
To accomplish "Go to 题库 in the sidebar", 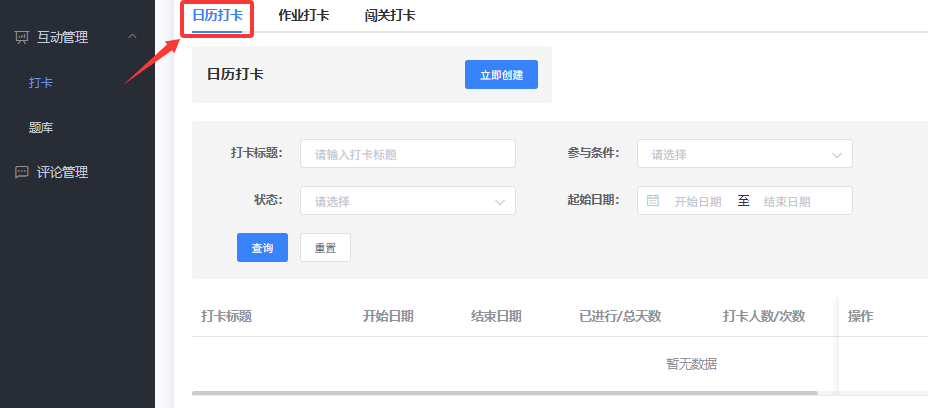I will point(41,128).
